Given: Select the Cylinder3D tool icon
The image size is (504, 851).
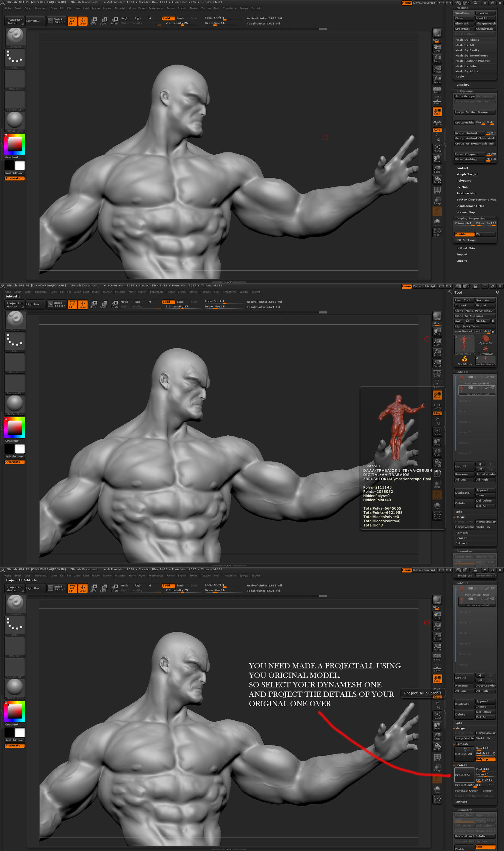Looking at the screenshot, I should pyautogui.click(x=486, y=340).
